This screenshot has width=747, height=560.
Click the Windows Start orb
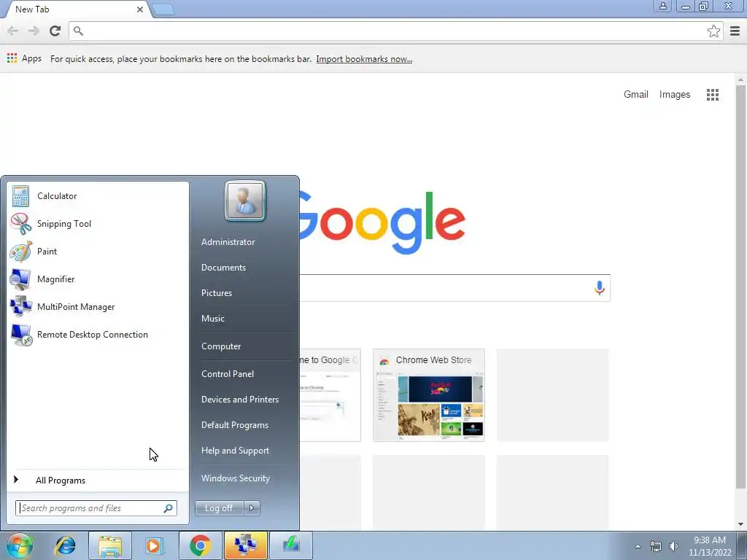[20, 545]
